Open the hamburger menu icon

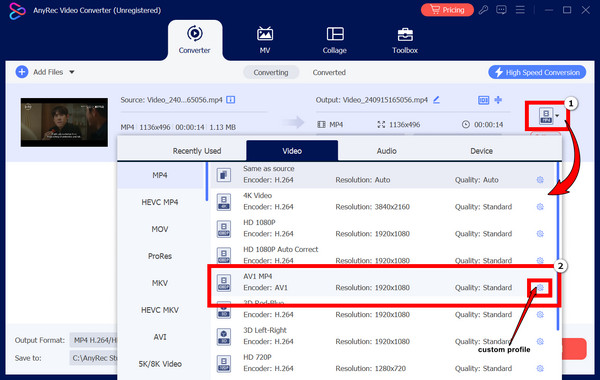point(520,10)
